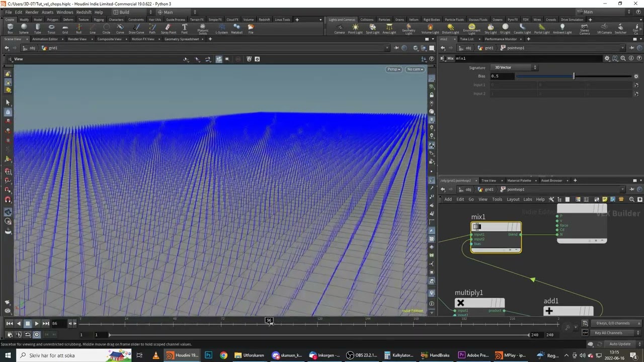Select the Grid shelf tool
The width and height of the screenshot is (644, 362).
pos(65,29)
